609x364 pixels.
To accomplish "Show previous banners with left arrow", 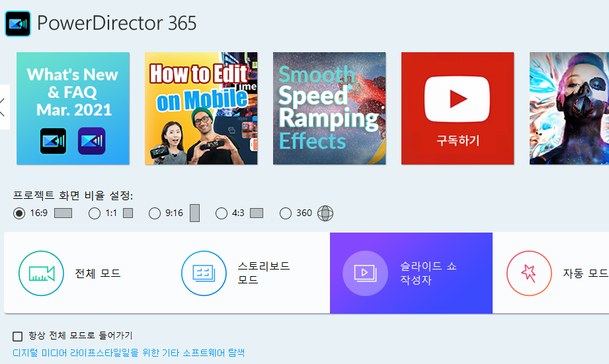I will (x=3, y=107).
